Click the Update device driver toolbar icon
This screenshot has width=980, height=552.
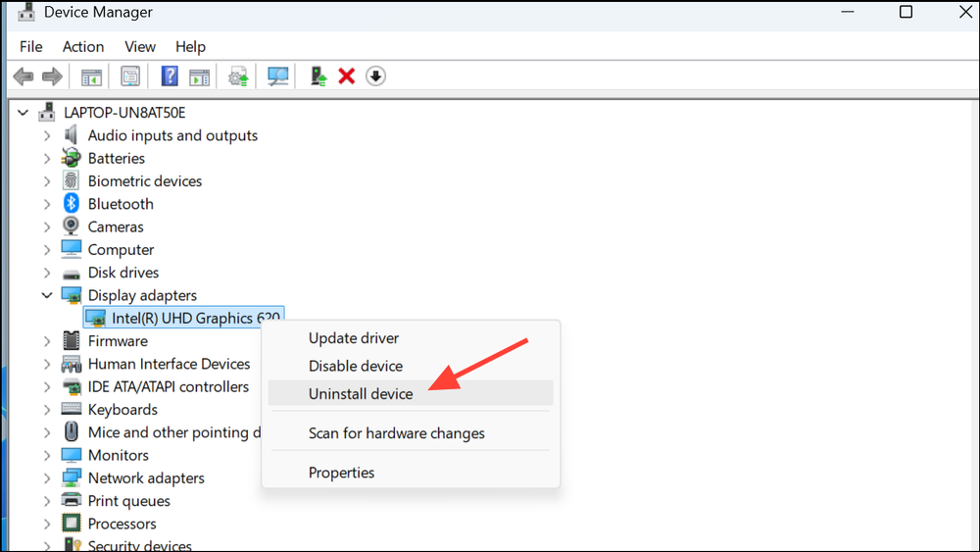pos(238,76)
